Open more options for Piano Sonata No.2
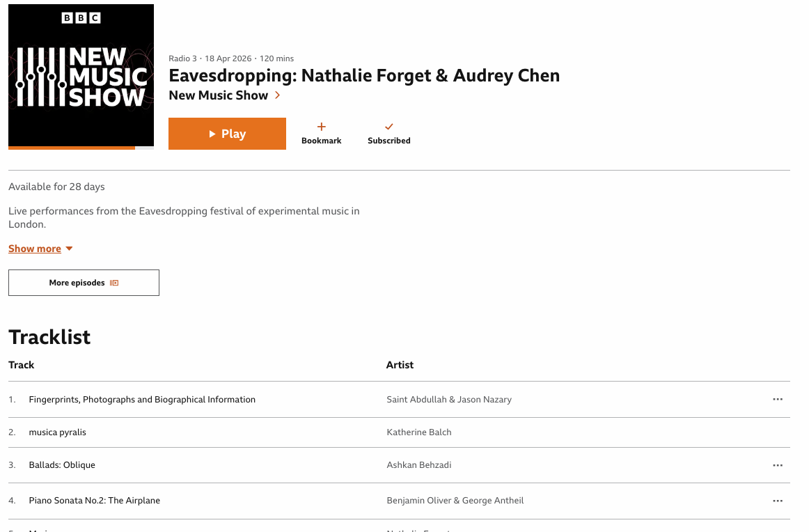The image size is (809, 532). (x=778, y=501)
